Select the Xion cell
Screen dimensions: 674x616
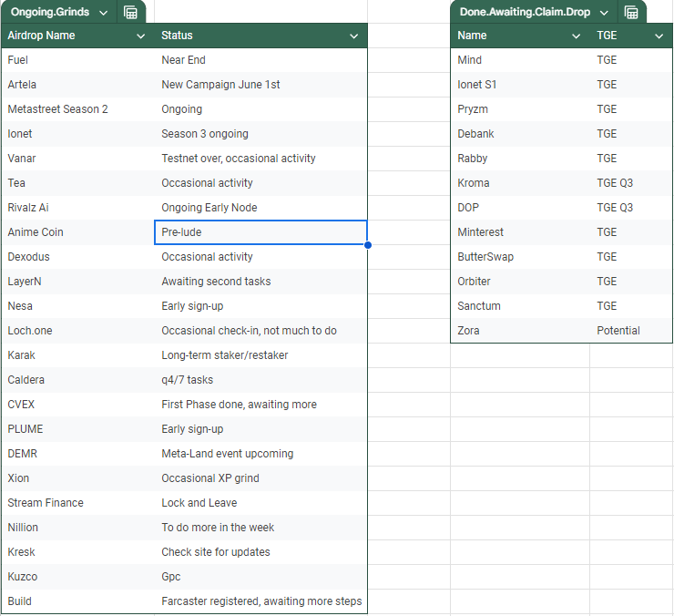77,478
